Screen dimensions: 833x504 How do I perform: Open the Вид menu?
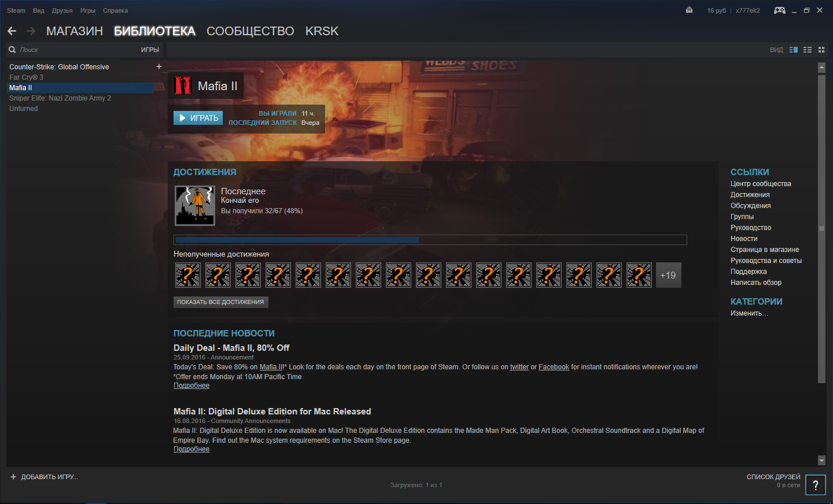[x=39, y=10]
